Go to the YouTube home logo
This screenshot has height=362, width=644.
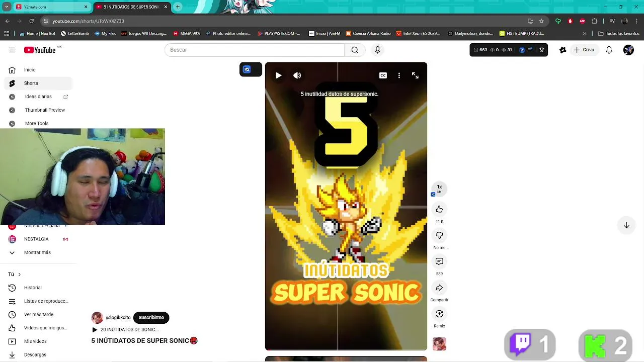click(x=40, y=50)
